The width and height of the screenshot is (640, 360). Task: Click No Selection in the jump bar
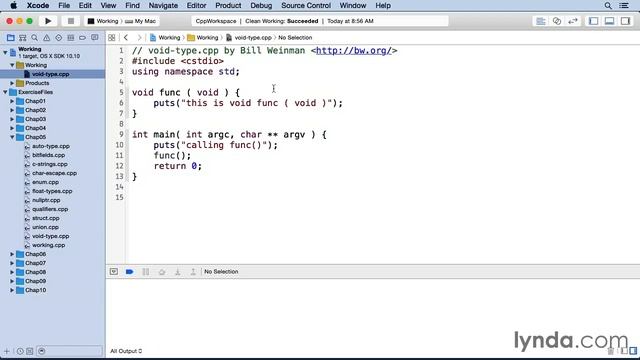[295, 38]
